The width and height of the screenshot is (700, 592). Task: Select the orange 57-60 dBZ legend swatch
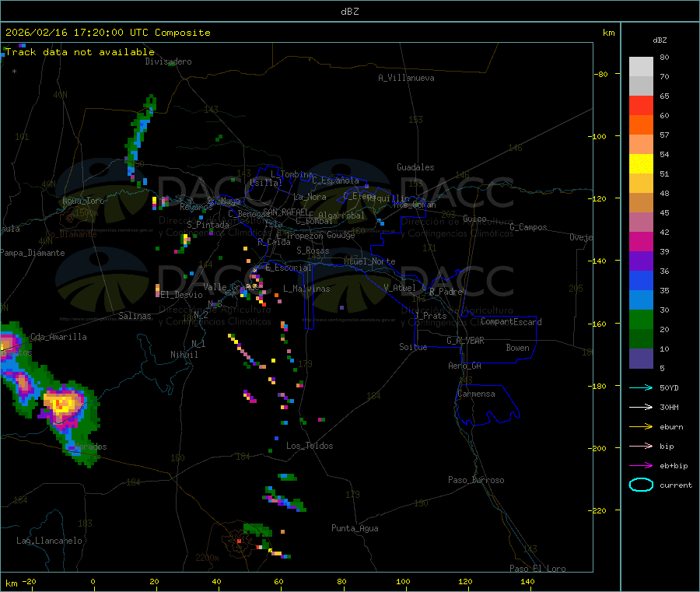click(641, 125)
